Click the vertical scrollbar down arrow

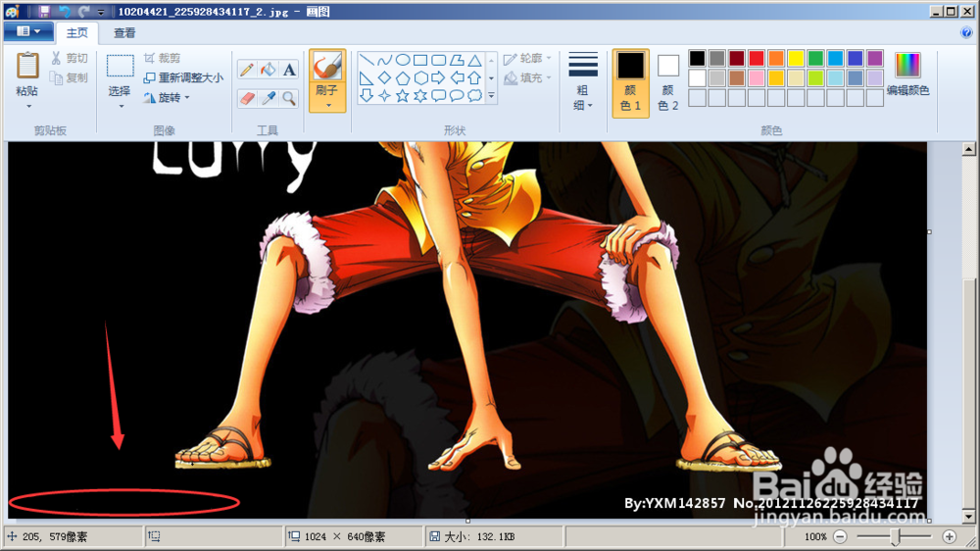click(969, 518)
